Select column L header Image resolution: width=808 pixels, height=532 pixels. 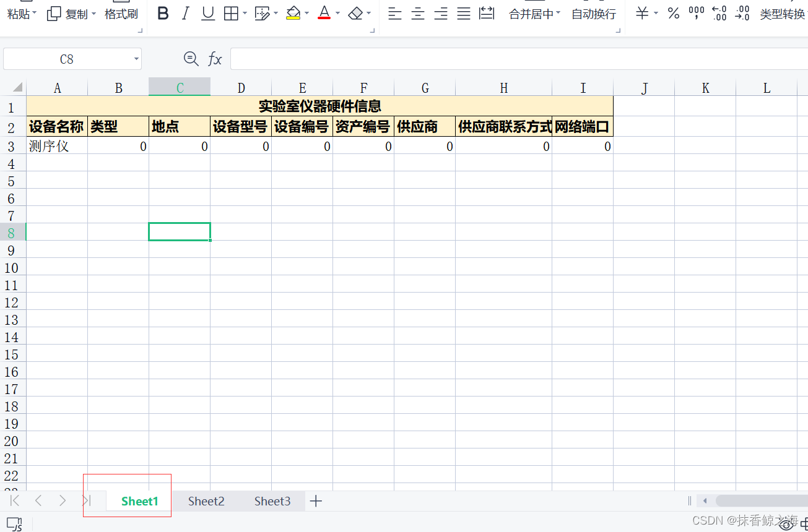click(767, 88)
